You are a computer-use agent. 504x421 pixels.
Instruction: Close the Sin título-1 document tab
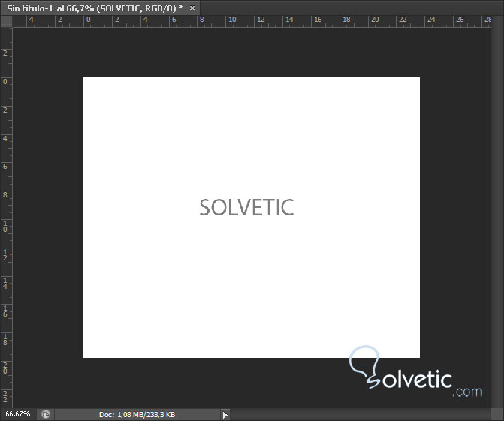coord(192,8)
